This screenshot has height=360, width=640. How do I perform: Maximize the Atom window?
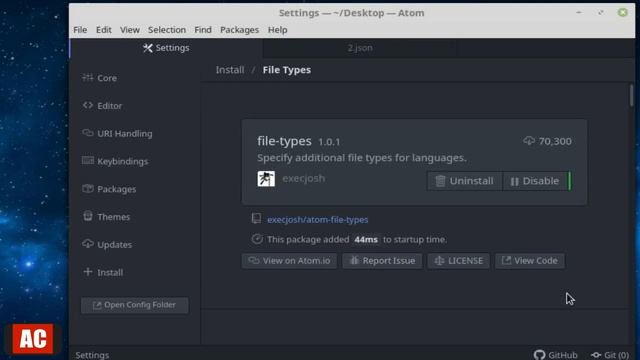601,13
